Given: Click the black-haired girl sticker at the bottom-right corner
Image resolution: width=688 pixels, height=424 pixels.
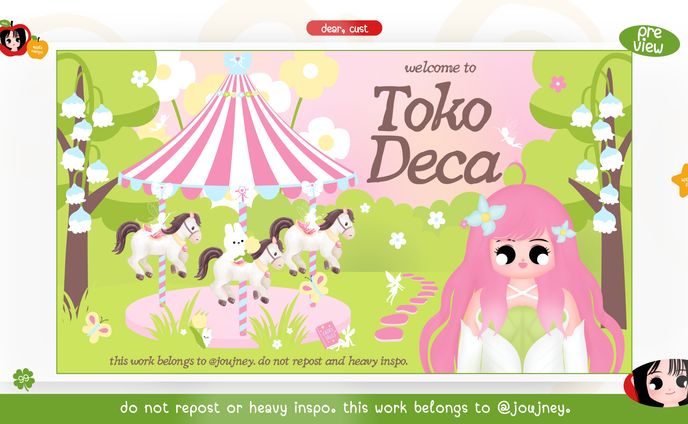Looking at the screenshot, I should pyautogui.click(x=656, y=382).
